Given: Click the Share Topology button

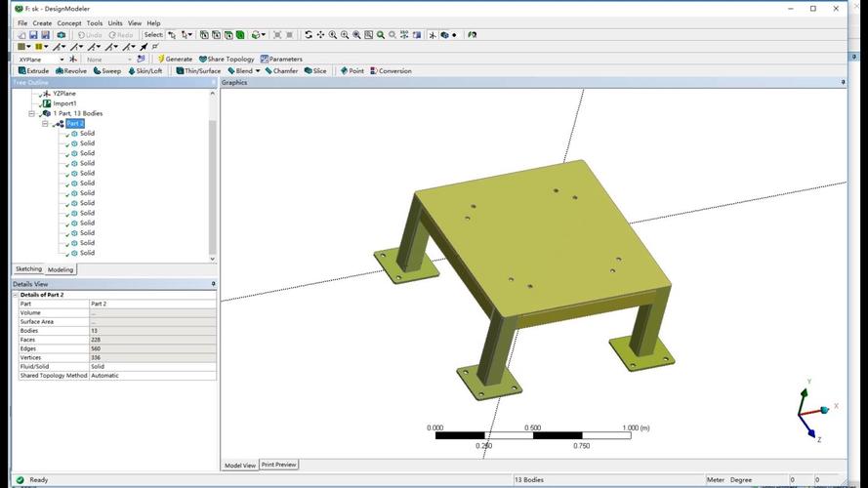Looking at the screenshot, I should coord(227,59).
